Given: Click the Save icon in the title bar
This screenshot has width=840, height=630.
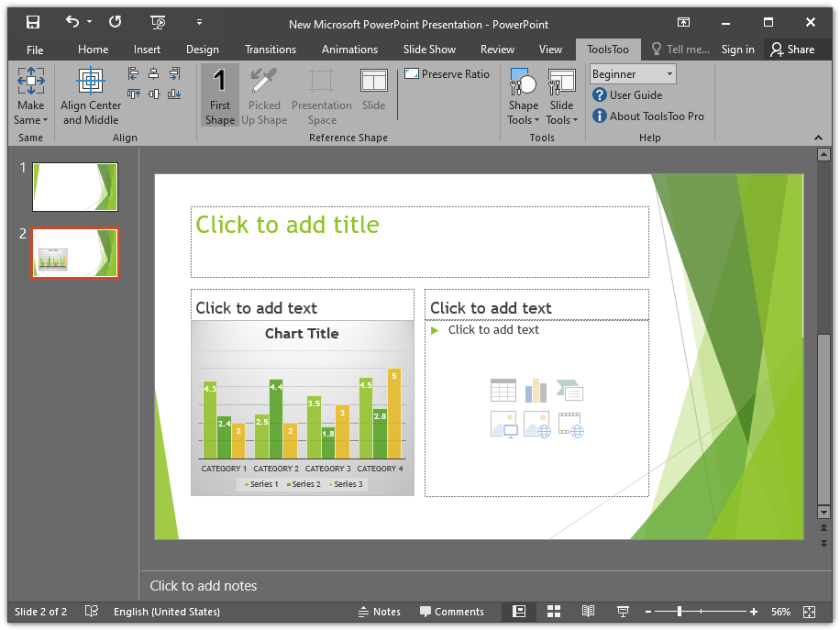Looking at the screenshot, I should pyautogui.click(x=33, y=22).
